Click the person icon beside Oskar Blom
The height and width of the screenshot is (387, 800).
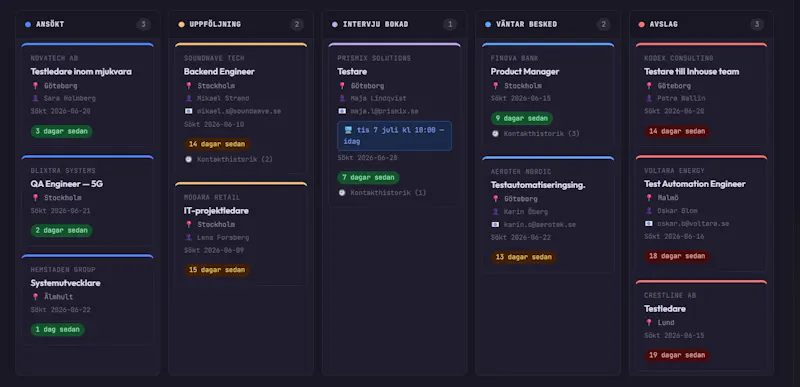pyautogui.click(x=649, y=211)
